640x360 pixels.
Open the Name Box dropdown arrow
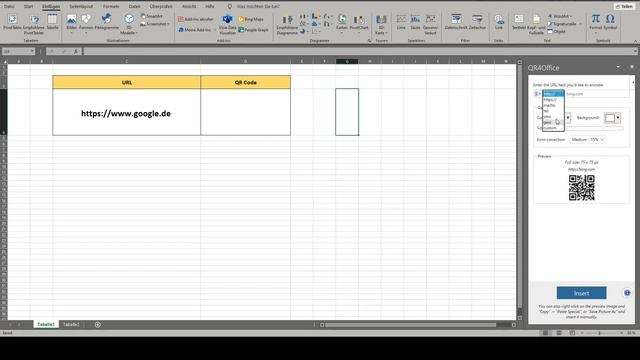coord(32,51)
